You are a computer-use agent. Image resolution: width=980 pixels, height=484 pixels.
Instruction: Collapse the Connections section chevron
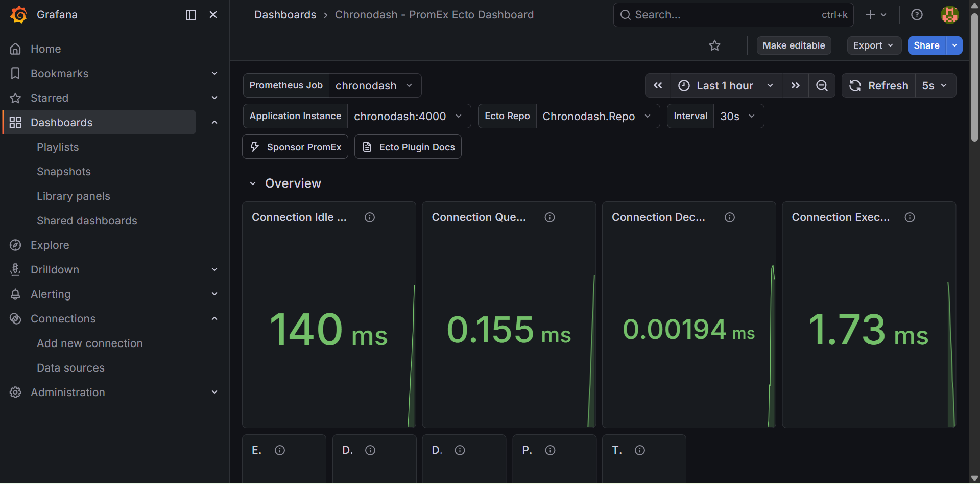pos(214,318)
